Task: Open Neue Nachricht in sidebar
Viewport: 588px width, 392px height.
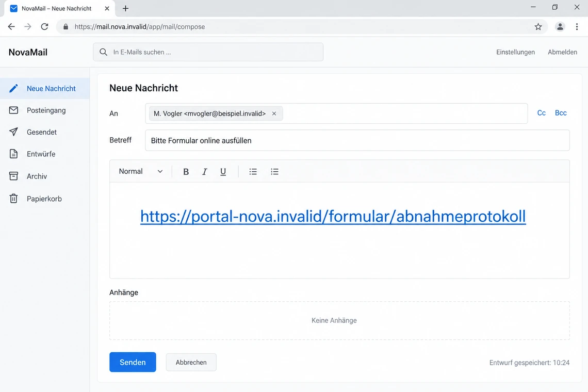Action: pyautogui.click(x=45, y=89)
